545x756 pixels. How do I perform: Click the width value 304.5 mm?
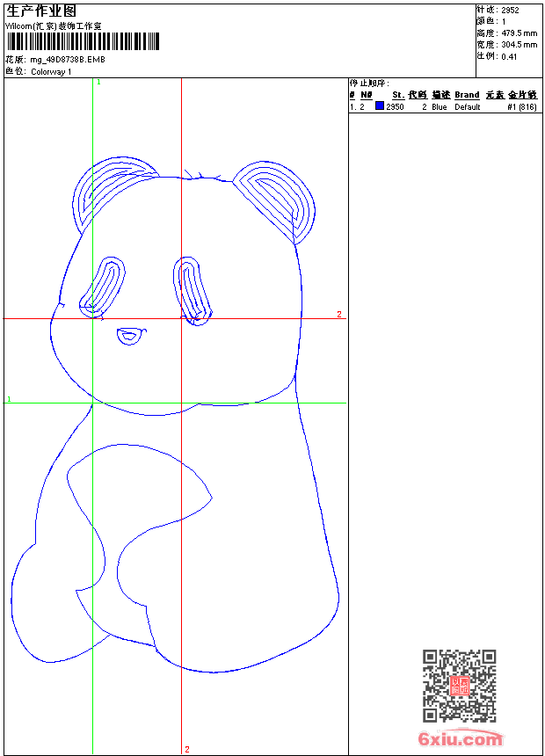click(x=520, y=45)
